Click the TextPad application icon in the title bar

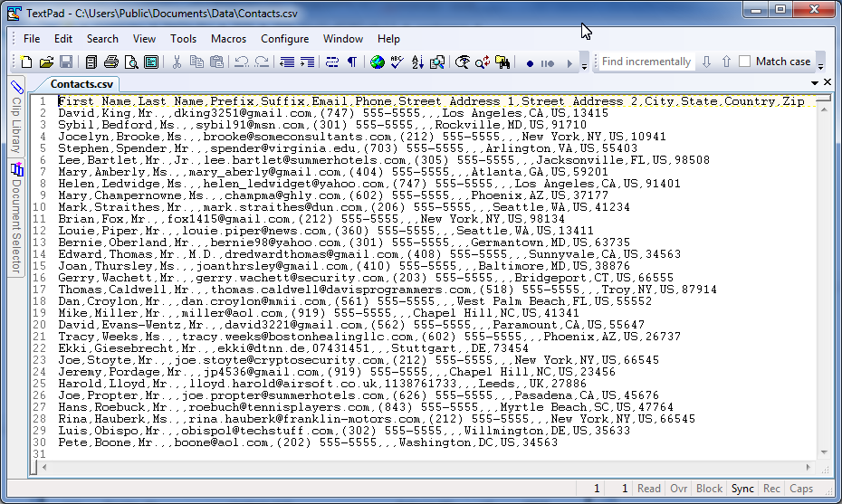click(14, 13)
